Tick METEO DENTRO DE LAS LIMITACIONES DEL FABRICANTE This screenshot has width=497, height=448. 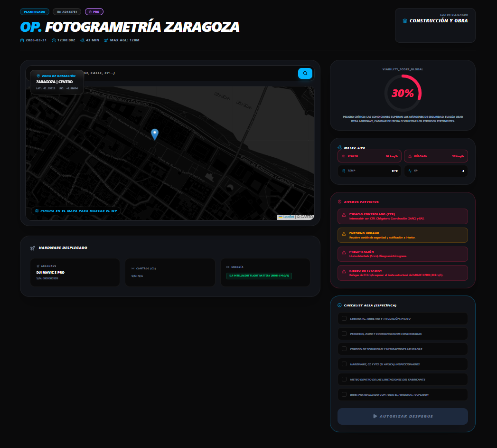(x=344, y=379)
